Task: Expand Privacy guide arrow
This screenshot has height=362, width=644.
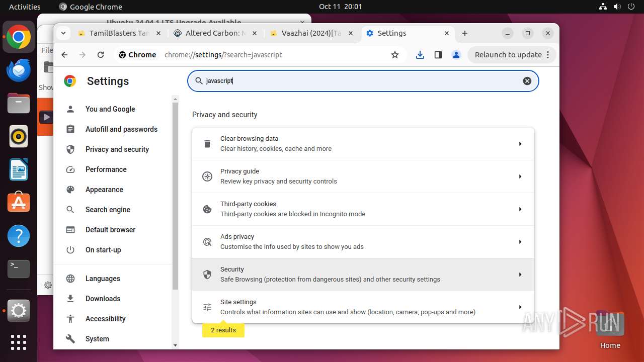Action: tap(520, 176)
